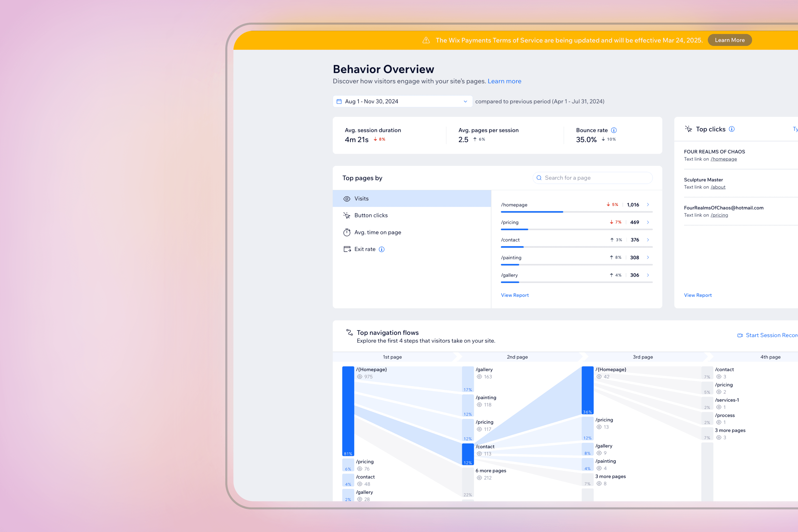Click the warning triangle icon in banner
This screenshot has height=532, width=798.
(x=426, y=40)
